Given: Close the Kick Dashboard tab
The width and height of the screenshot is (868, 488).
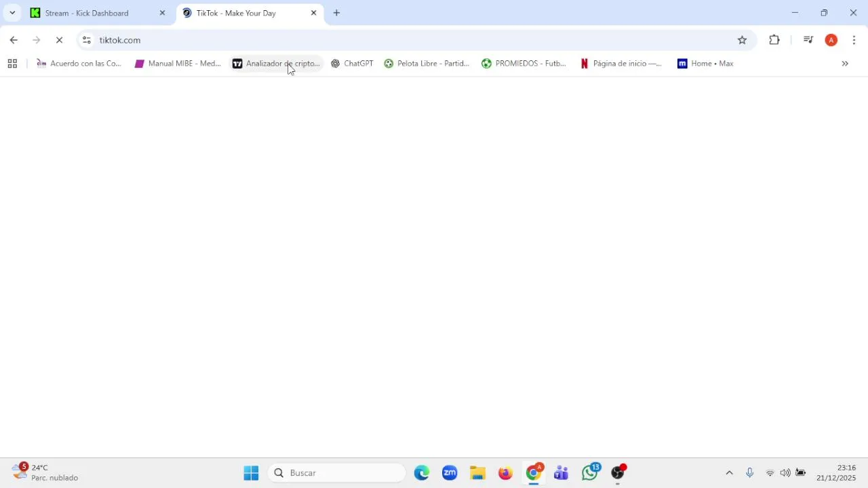Looking at the screenshot, I should [x=162, y=13].
